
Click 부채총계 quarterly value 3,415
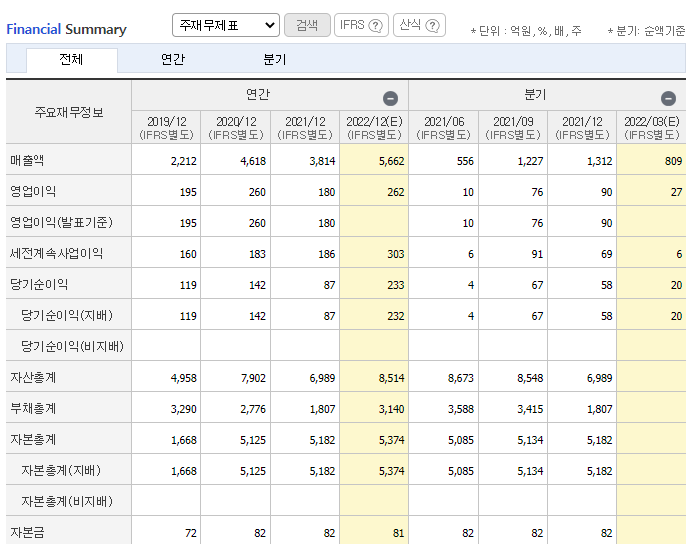point(530,409)
